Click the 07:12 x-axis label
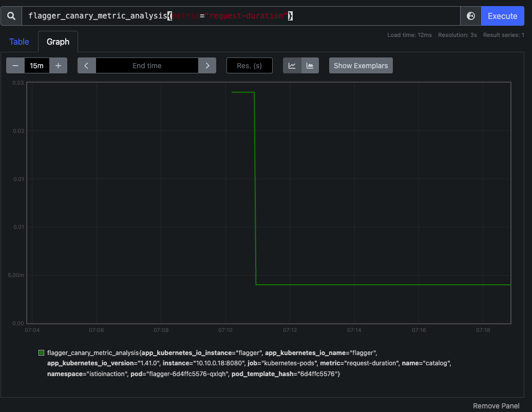Image resolution: width=532 pixels, height=412 pixels. (x=290, y=330)
